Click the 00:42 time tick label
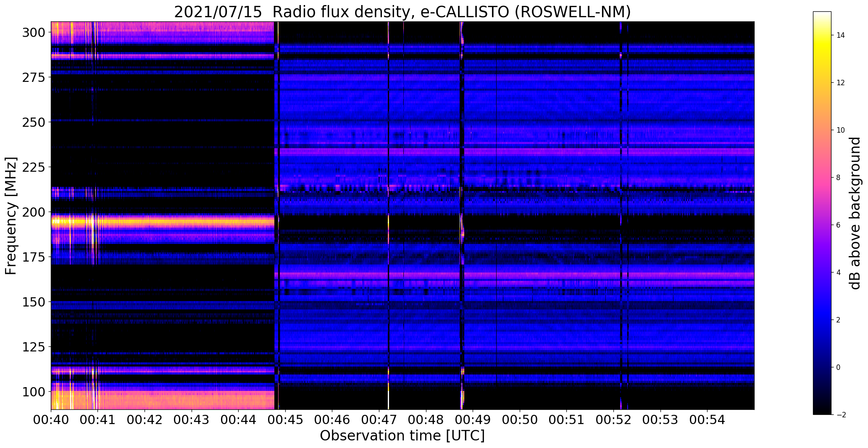This screenshot has width=868, height=448. pyautogui.click(x=145, y=420)
